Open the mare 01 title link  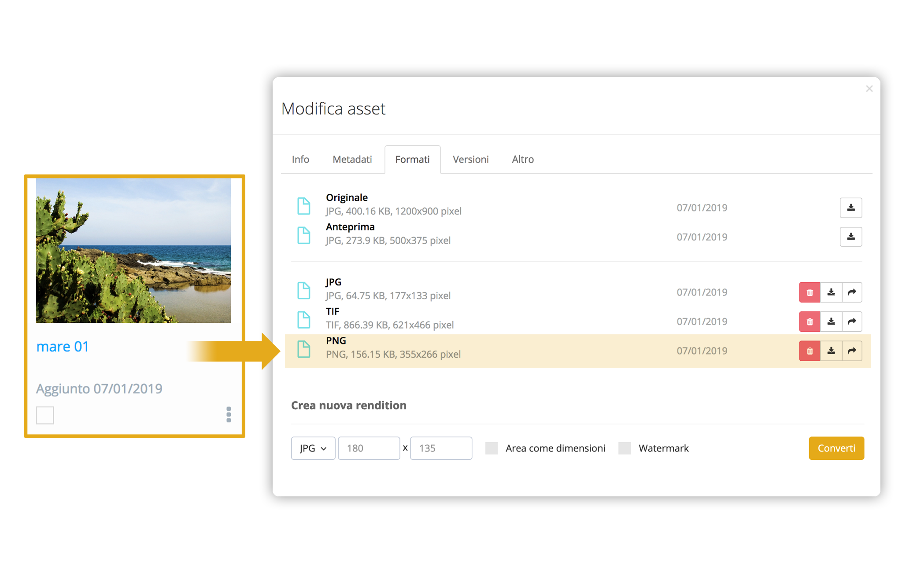point(63,347)
